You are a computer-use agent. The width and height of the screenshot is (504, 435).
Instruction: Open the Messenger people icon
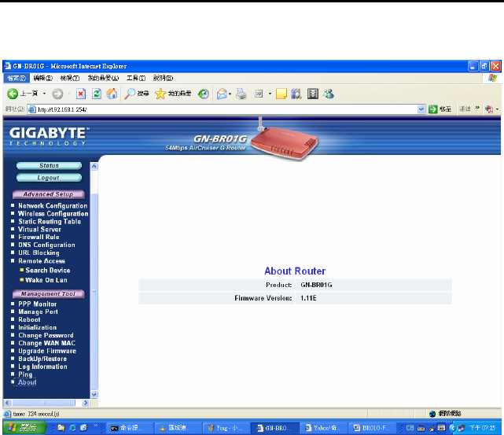pos(329,94)
